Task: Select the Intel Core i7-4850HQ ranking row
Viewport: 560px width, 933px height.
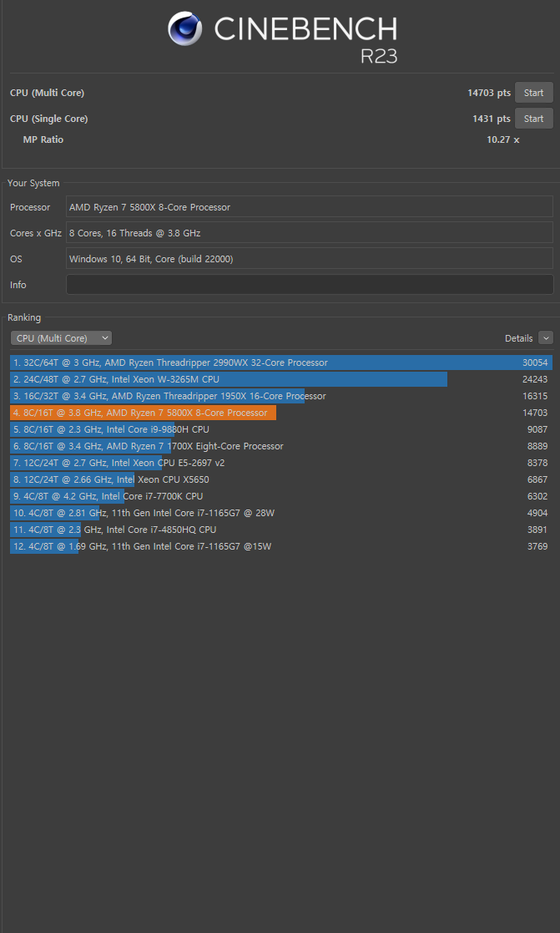Action: [281, 529]
